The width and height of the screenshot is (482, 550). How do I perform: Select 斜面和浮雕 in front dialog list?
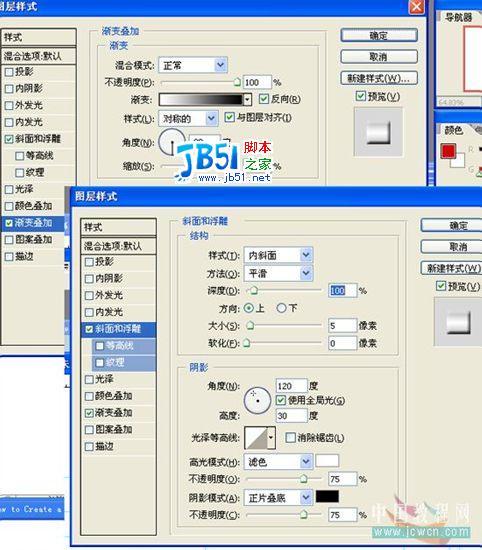(119, 329)
